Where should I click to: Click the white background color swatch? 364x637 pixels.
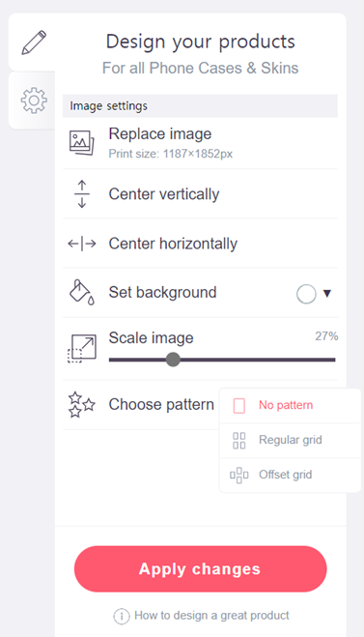point(306,294)
